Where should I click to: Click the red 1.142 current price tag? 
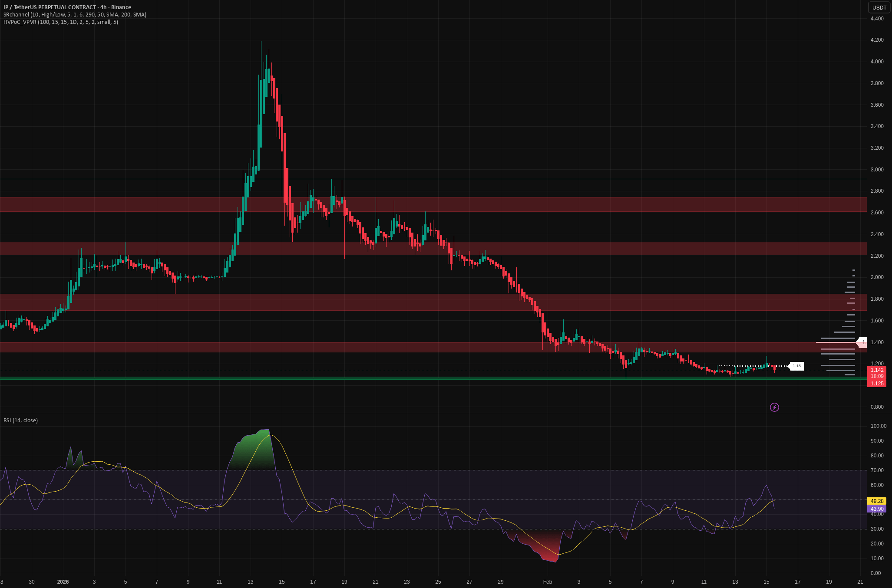tap(877, 370)
